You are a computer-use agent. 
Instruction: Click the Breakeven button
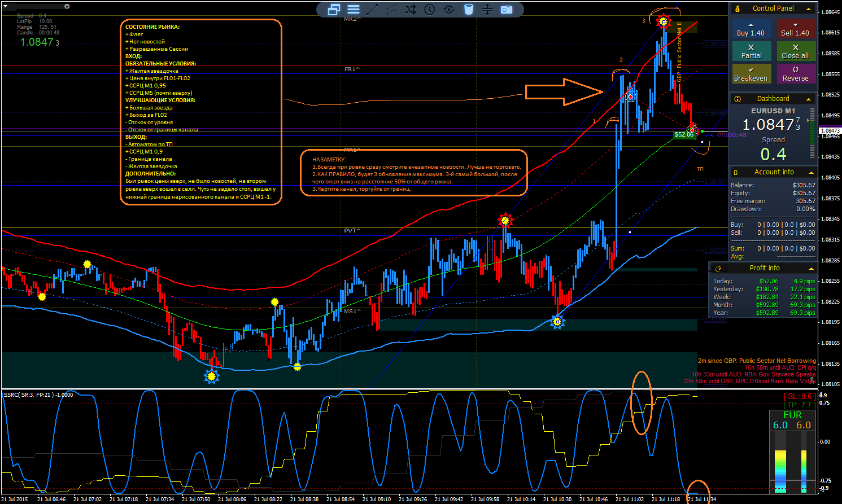coord(751,74)
